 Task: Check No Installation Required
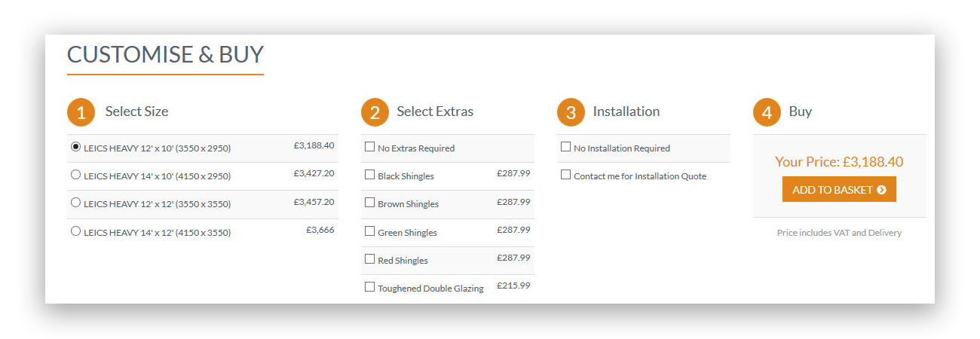coord(565,147)
